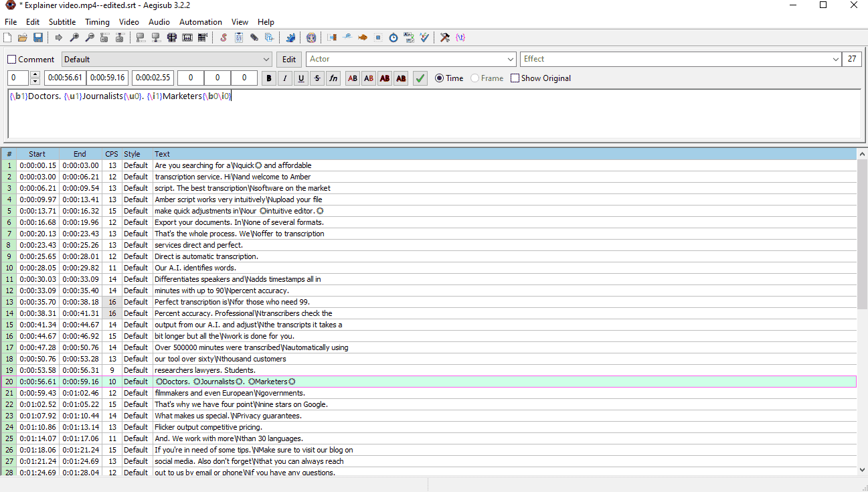868x492 pixels.
Task: Toggle the Comment checkbox
Action: [x=12, y=60]
